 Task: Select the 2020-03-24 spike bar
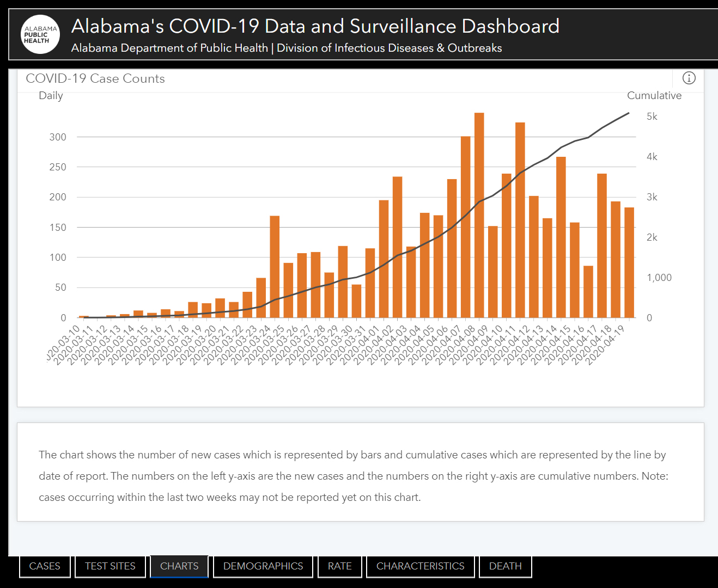tap(275, 267)
